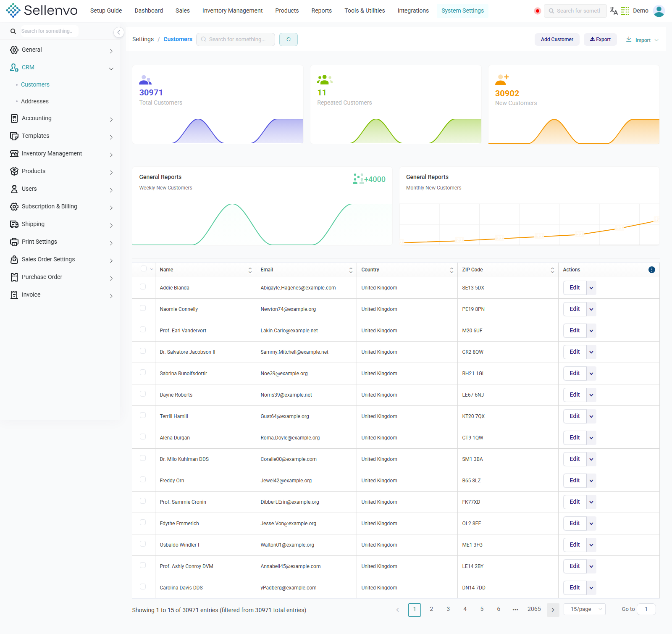This screenshot has width=672, height=634.
Task: Open the green grid list icon in header
Action: [x=625, y=11]
